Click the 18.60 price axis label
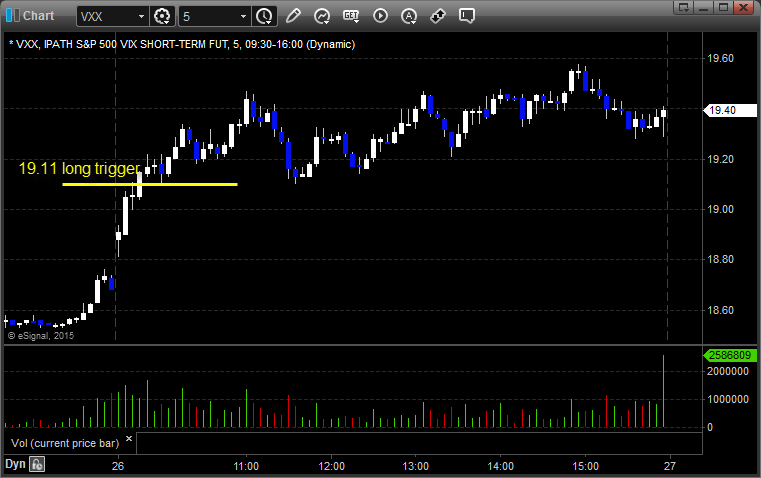The image size is (761, 478). 721,310
